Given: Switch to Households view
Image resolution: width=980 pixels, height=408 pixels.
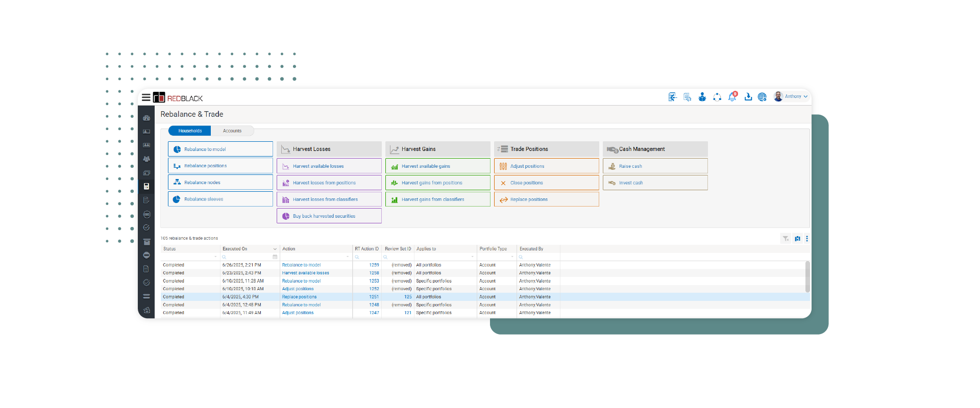Looking at the screenshot, I should click(x=190, y=131).
